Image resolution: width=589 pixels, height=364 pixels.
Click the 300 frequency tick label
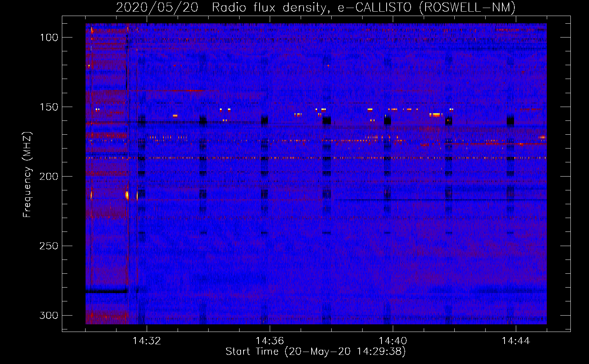click(49, 315)
